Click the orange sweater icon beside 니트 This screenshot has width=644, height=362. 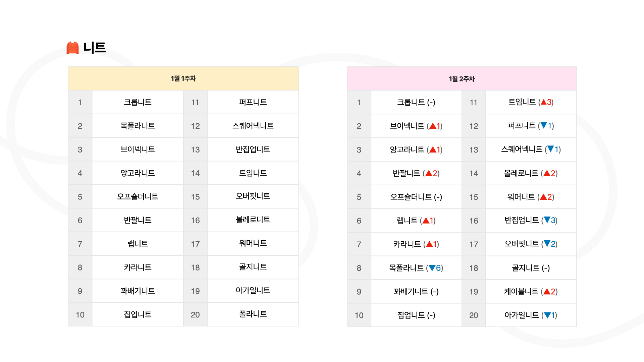(x=72, y=48)
